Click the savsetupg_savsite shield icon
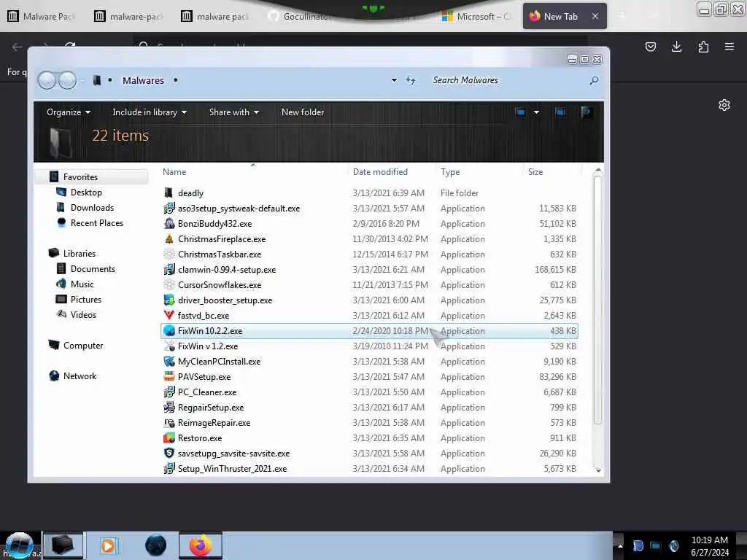Image resolution: width=747 pixels, height=560 pixels. (169, 453)
